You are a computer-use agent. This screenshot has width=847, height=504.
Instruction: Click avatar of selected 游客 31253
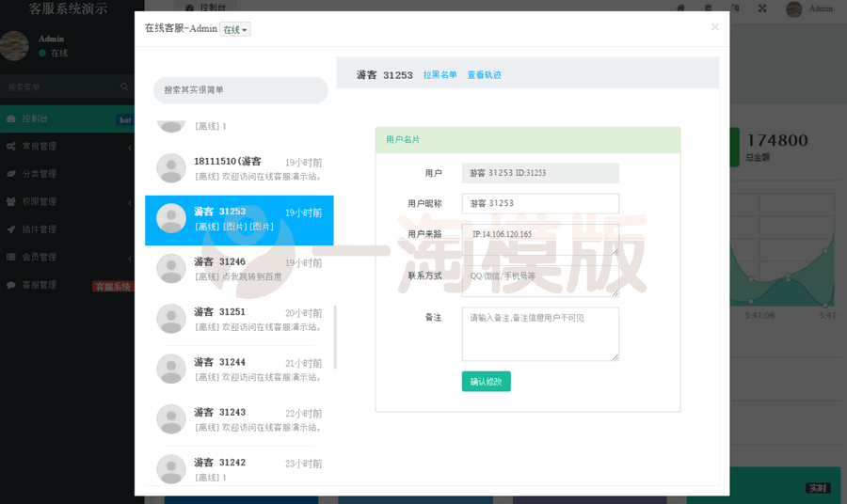click(171, 218)
